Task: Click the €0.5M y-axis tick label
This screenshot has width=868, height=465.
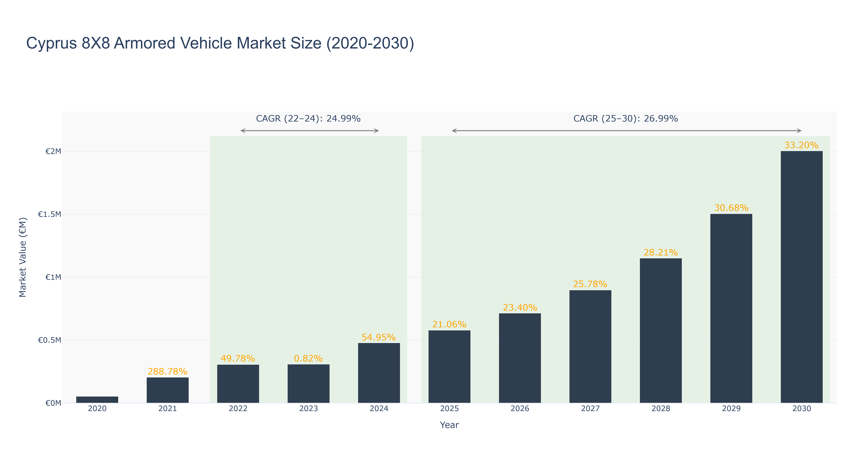Action: pyautogui.click(x=50, y=340)
